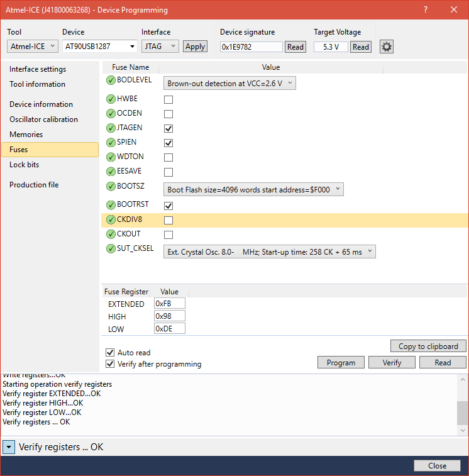
Task: Open the Interface dropdown showing JTAG
Action: coord(160,47)
